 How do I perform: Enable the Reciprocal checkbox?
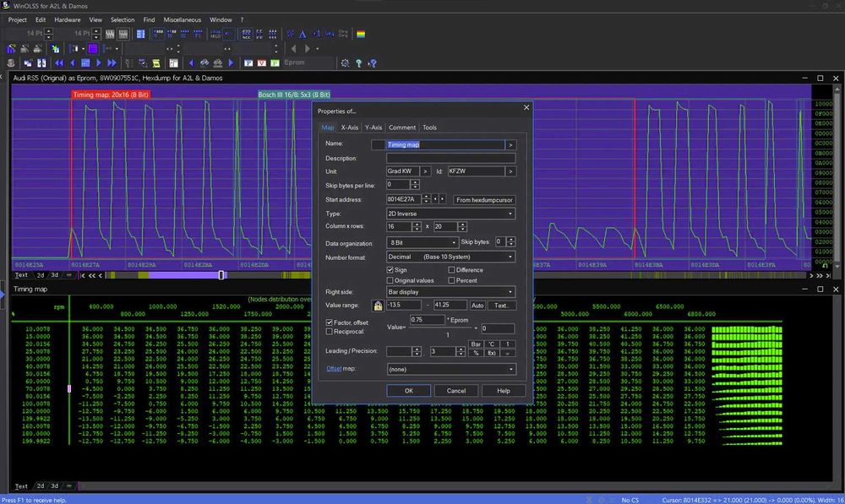(330, 331)
